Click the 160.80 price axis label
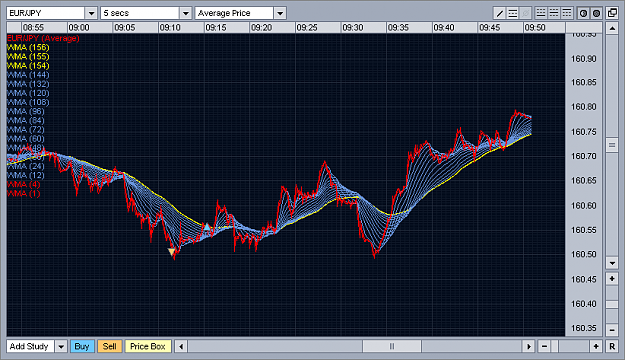This screenshot has width=625, height=360. pyautogui.click(x=584, y=107)
